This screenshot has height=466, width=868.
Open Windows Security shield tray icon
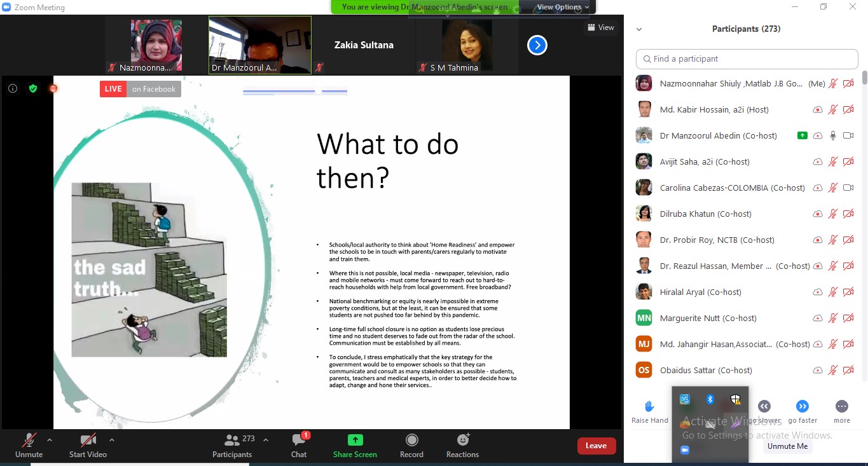pyautogui.click(x=736, y=399)
